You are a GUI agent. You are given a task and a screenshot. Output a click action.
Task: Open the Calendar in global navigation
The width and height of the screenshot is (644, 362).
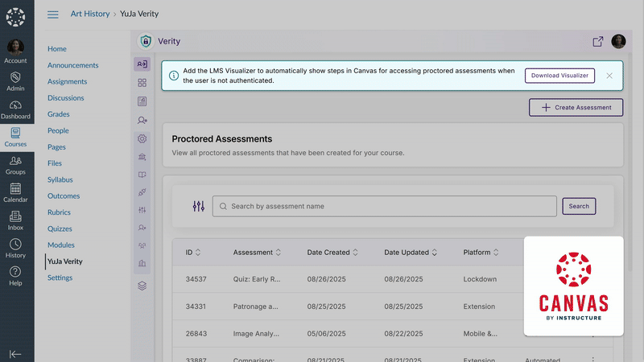pos(15,193)
